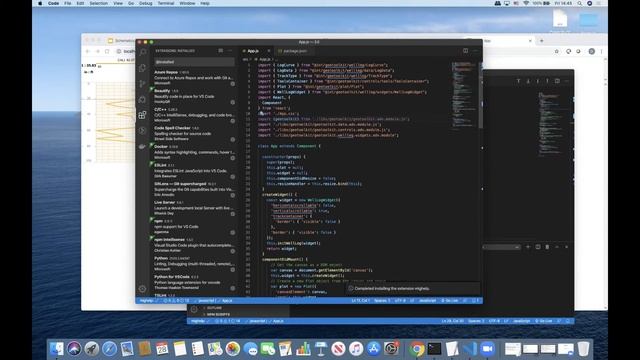
Task: Open Manage gear at activity bar bottom
Action: pos(142,289)
